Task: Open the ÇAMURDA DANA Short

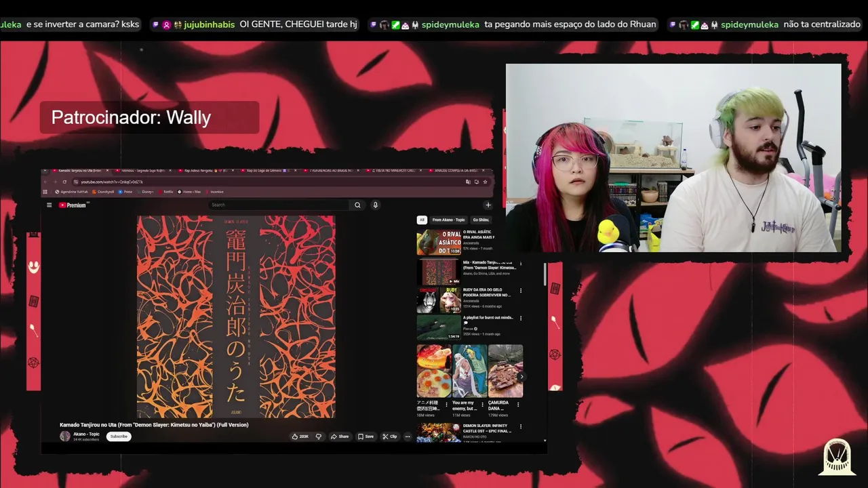Action: [505, 371]
